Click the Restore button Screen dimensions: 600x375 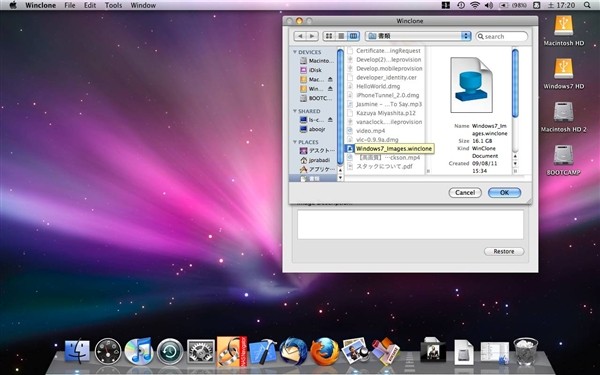[x=504, y=251]
